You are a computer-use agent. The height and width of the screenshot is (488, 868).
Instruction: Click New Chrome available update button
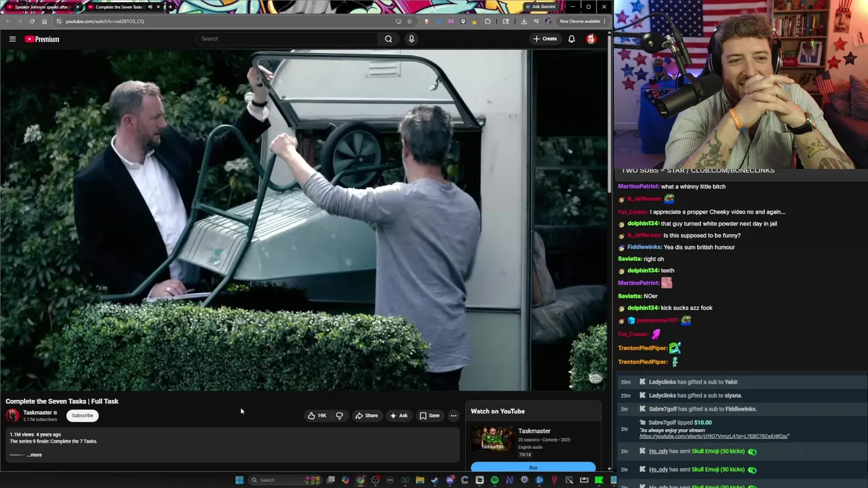pyautogui.click(x=582, y=21)
